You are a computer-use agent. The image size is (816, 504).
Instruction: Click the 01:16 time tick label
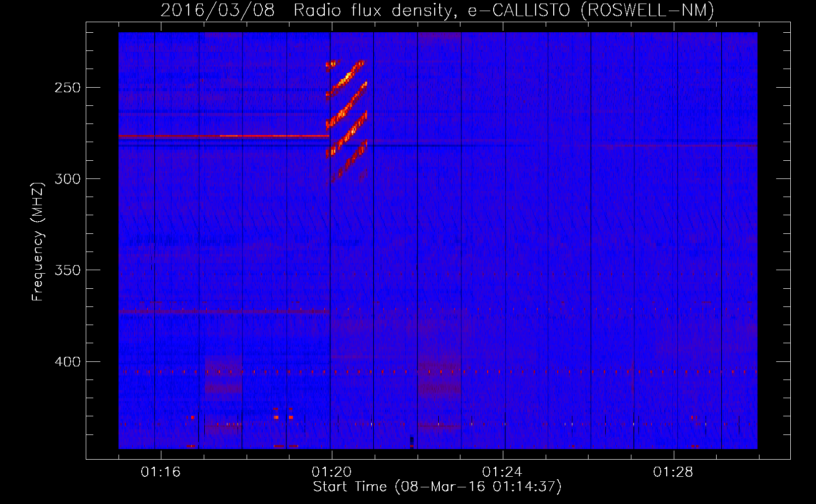(160, 472)
